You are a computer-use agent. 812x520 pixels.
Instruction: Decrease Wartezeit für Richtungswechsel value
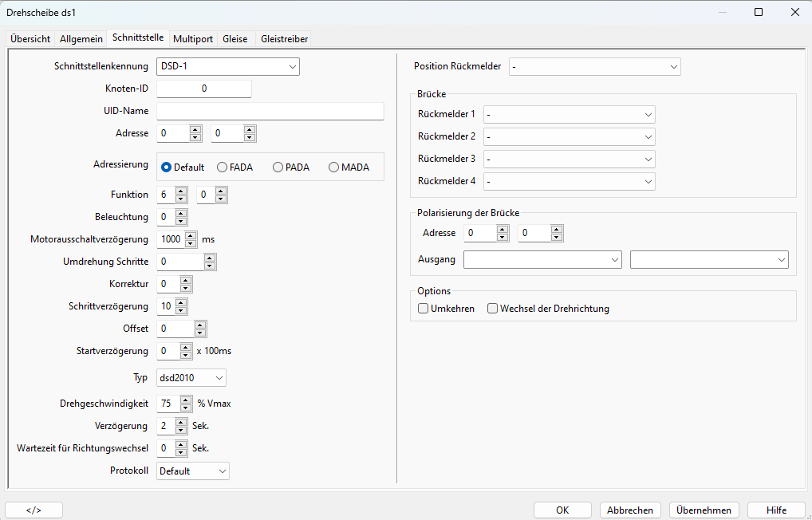[181, 451]
